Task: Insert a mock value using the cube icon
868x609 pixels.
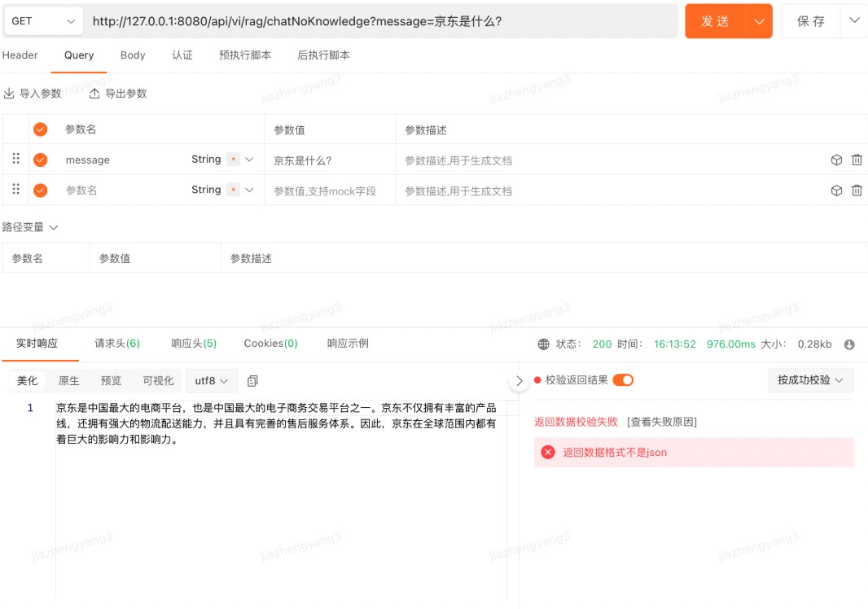Action: pos(836,160)
